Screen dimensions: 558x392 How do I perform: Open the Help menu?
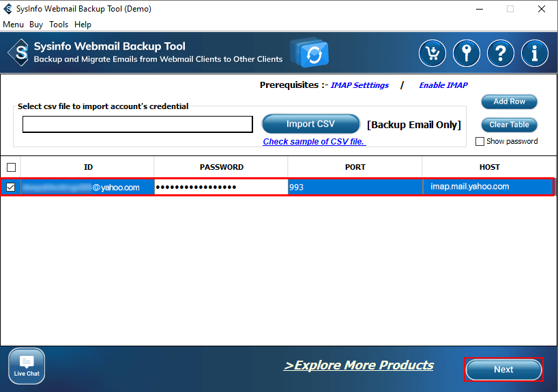click(x=83, y=25)
